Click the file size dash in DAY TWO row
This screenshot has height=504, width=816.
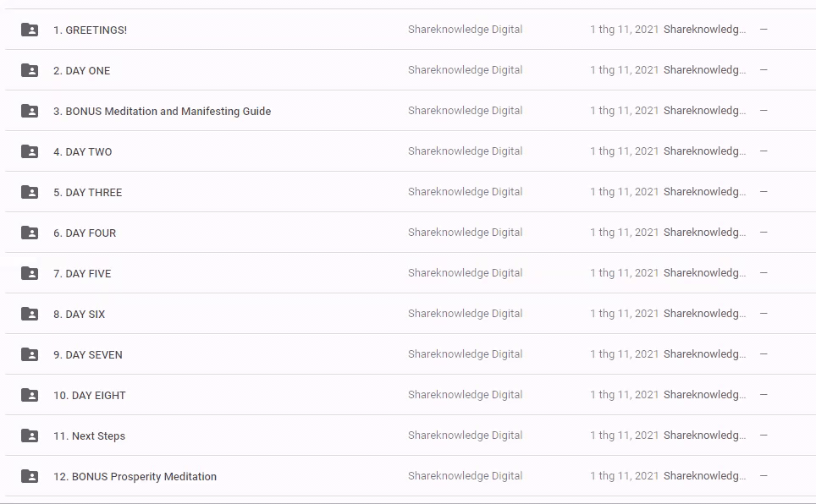pyautogui.click(x=764, y=151)
